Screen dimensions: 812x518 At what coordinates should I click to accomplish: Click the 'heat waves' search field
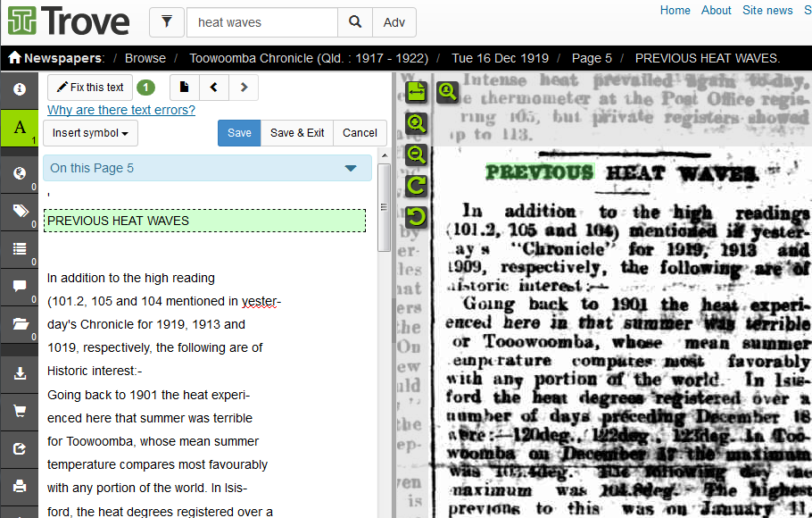262,22
